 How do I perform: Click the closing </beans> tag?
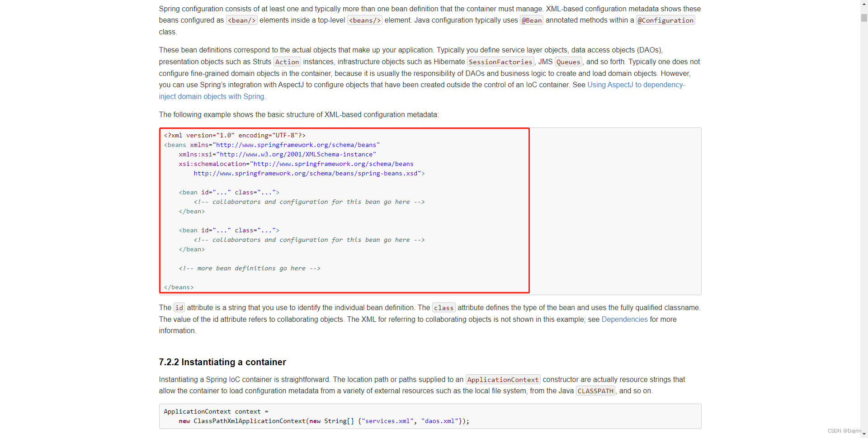(179, 287)
